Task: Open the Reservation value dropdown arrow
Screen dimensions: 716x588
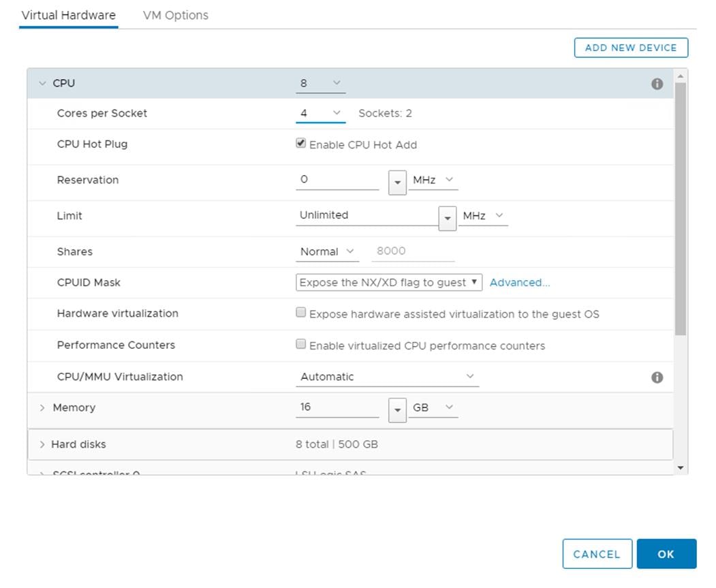Action: click(x=397, y=182)
